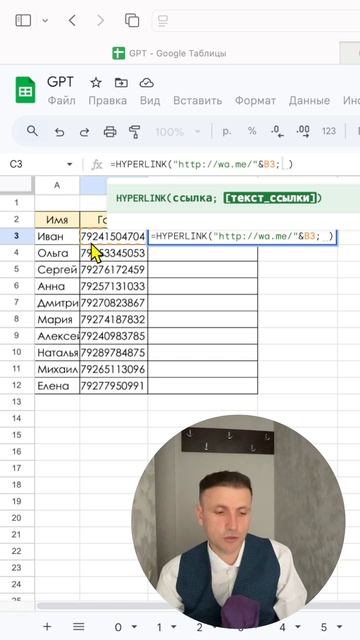Open the Правка menu
The height and width of the screenshot is (640, 360).
point(107,100)
